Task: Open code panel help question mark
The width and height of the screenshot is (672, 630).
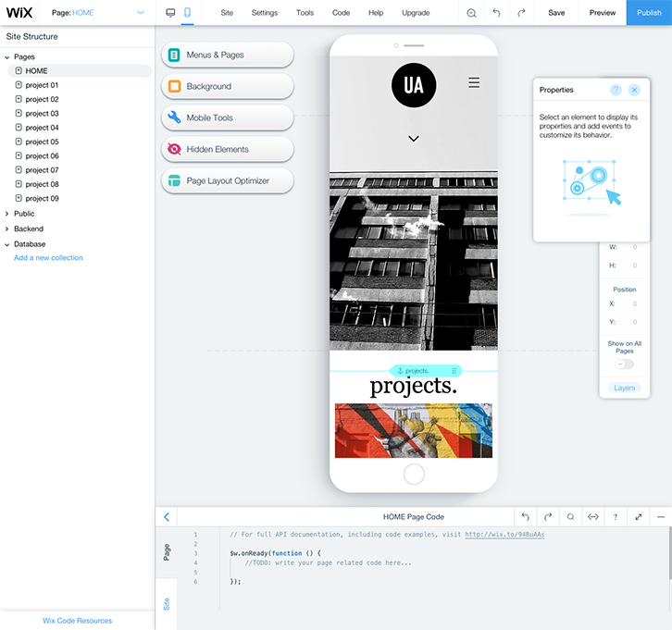Action: [616, 516]
